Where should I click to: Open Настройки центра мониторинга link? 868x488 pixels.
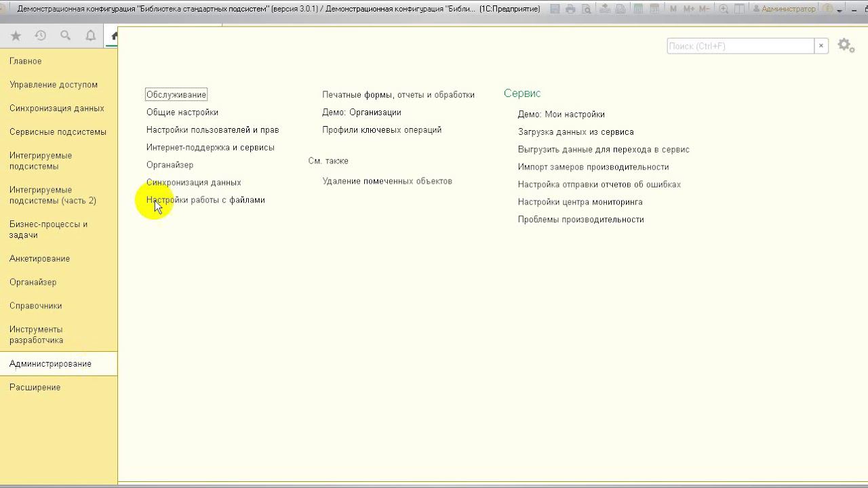click(580, 203)
